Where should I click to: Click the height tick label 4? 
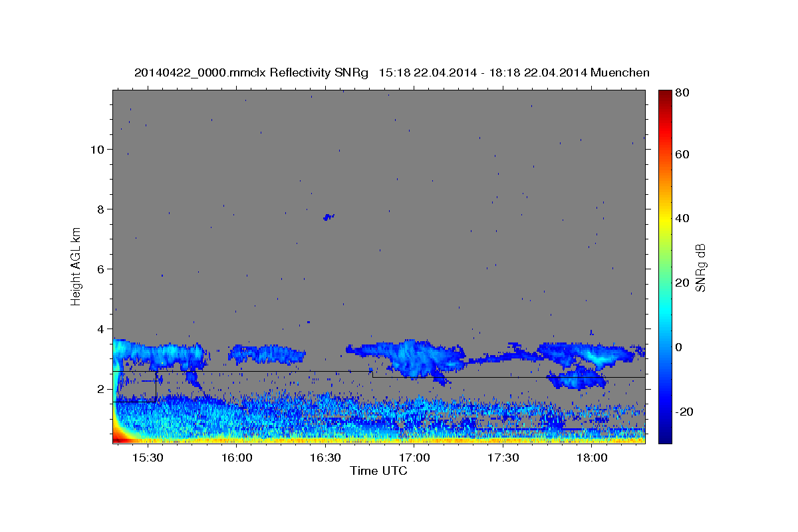point(100,329)
